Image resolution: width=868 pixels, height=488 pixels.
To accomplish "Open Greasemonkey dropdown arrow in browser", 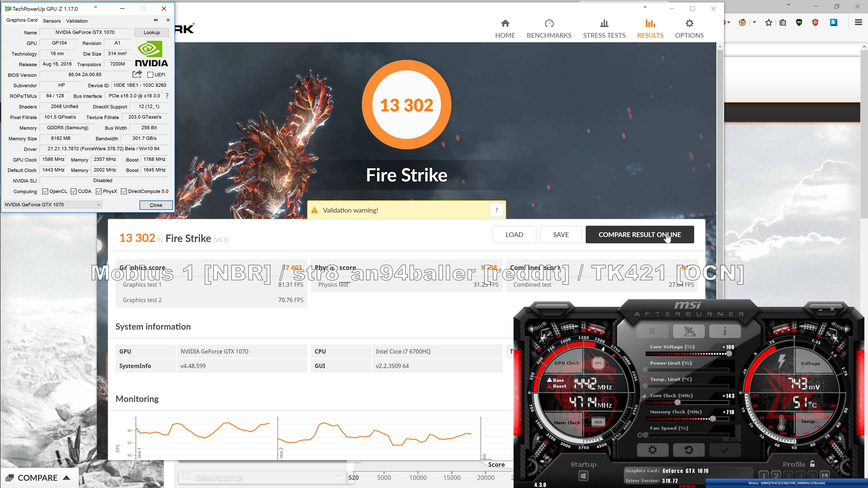I will [x=755, y=23].
